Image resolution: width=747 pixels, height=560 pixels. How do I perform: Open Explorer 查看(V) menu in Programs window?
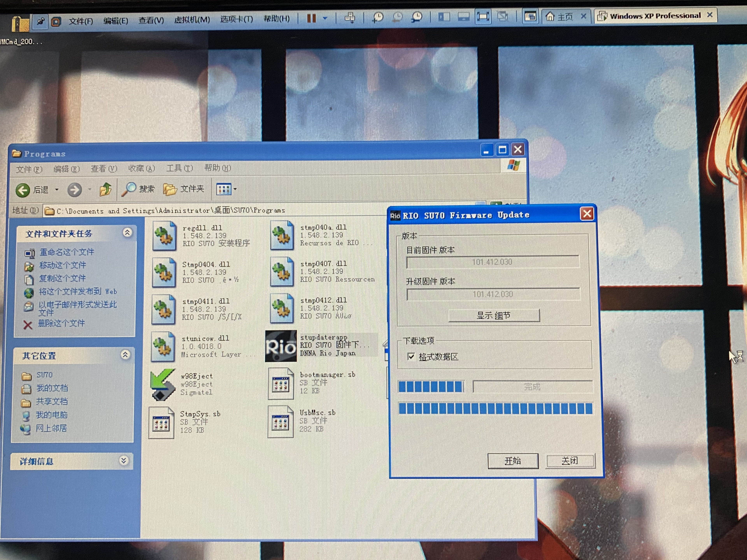pos(104,168)
